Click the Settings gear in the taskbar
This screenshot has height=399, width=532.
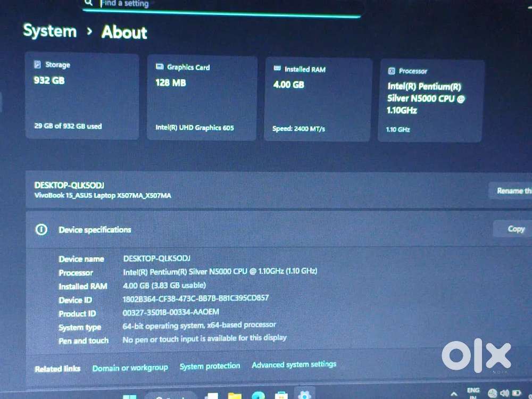(x=305, y=395)
